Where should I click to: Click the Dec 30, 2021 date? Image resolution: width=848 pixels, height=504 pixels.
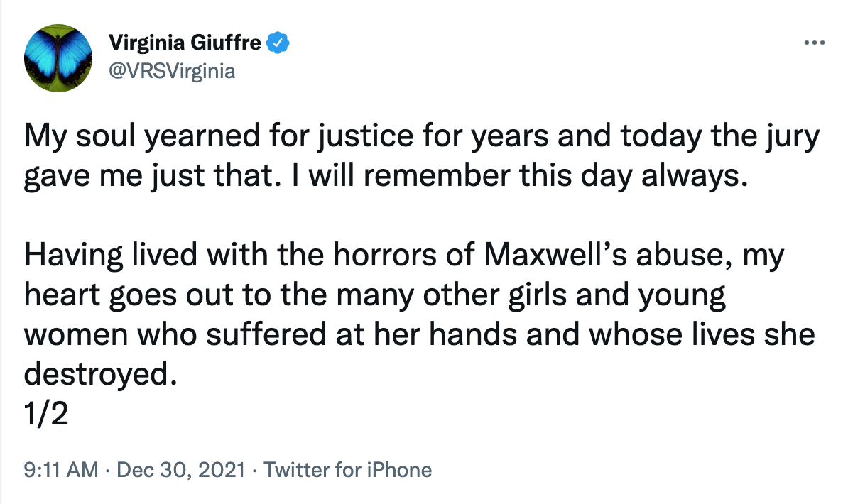181,469
